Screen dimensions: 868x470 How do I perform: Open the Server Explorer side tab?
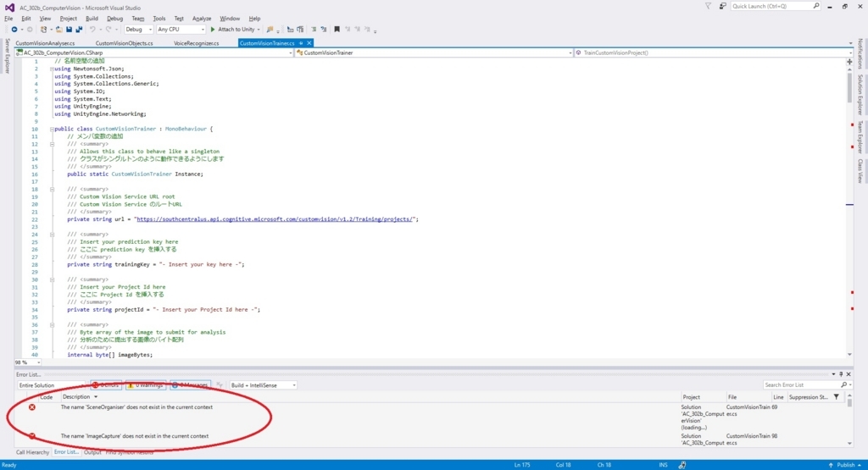coord(7,56)
